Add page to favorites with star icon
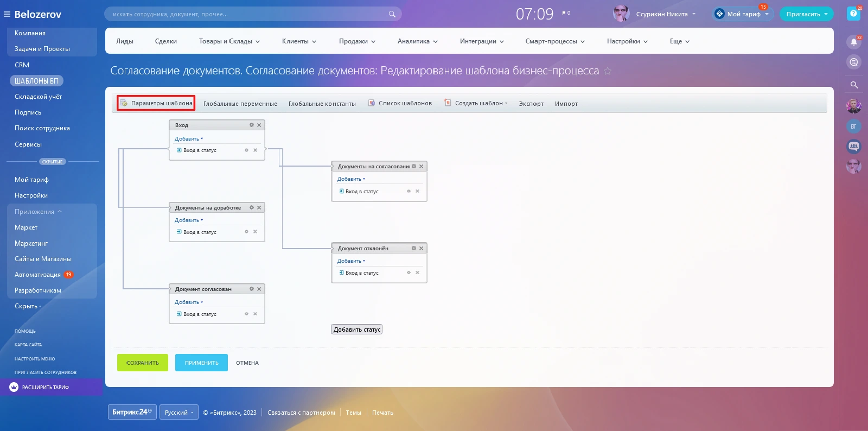Screen dimensions: 868x431 [608, 71]
